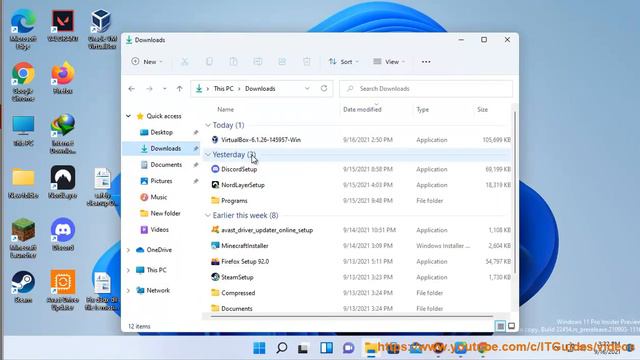Open the View dropdown menu
Image resolution: width=640 pixels, height=360 pixels.
[389, 62]
